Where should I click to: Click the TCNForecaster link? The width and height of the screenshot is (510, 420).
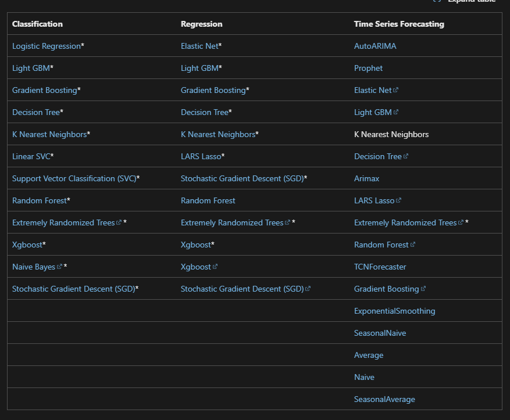[x=380, y=267]
